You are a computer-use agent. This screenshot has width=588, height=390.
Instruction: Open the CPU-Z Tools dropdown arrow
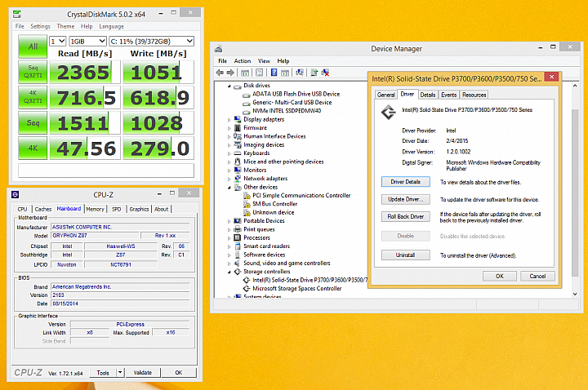pos(120,372)
